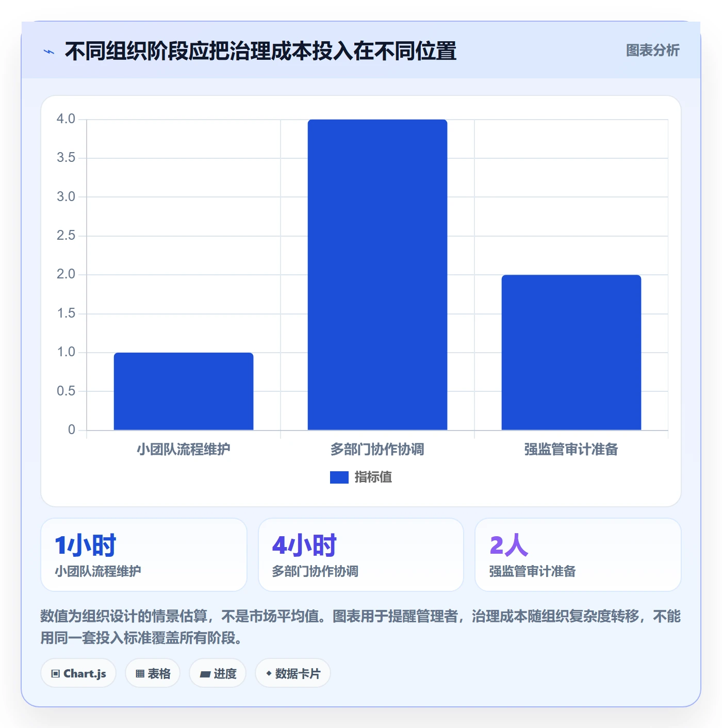Image resolution: width=722 pixels, height=728 pixels.
Task: Click the y-axis value 2.0
Action: click(x=66, y=274)
